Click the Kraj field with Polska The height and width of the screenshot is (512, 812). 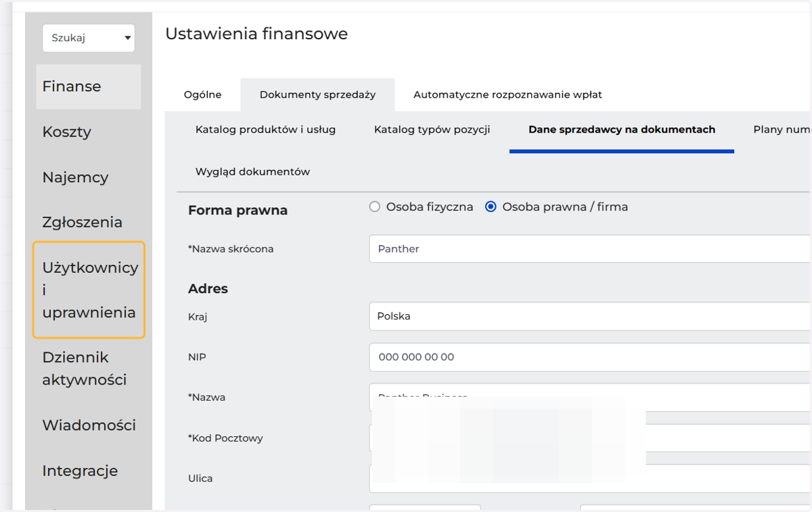[x=589, y=316]
